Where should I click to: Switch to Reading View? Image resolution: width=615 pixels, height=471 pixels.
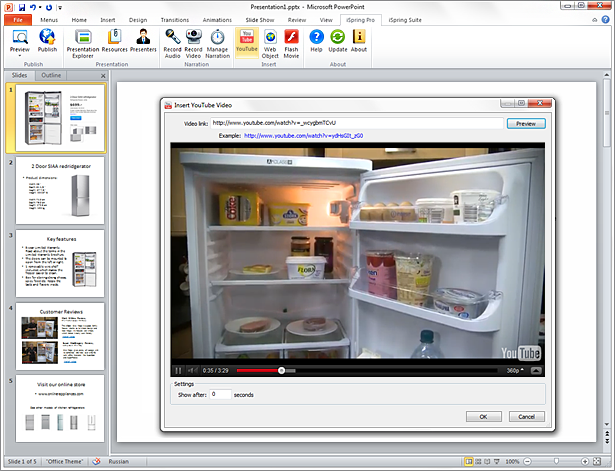tap(487, 461)
